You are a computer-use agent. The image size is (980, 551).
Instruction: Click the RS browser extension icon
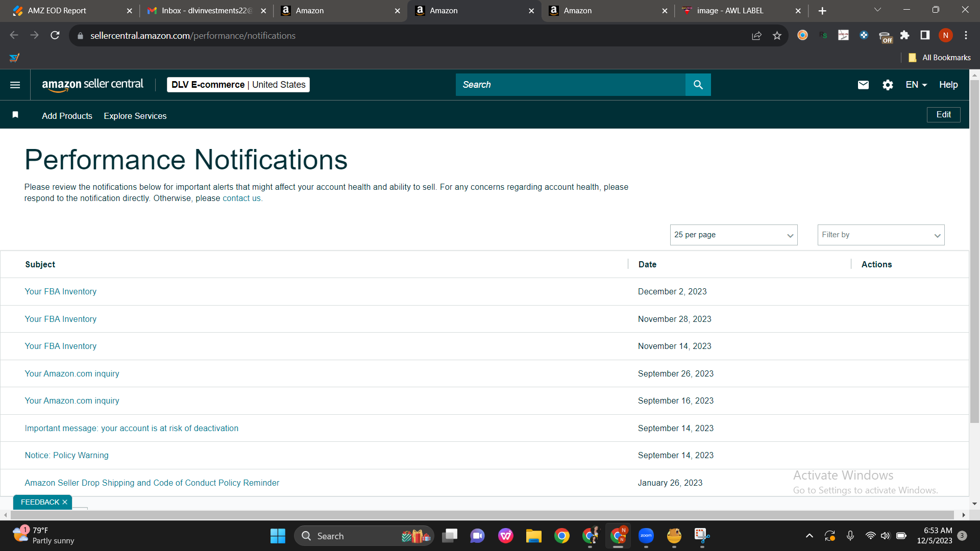(x=823, y=35)
